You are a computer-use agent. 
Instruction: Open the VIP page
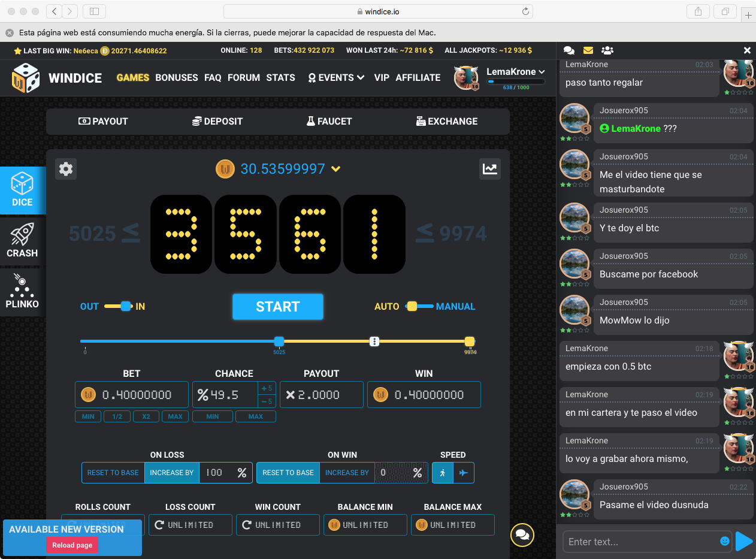[382, 77]
